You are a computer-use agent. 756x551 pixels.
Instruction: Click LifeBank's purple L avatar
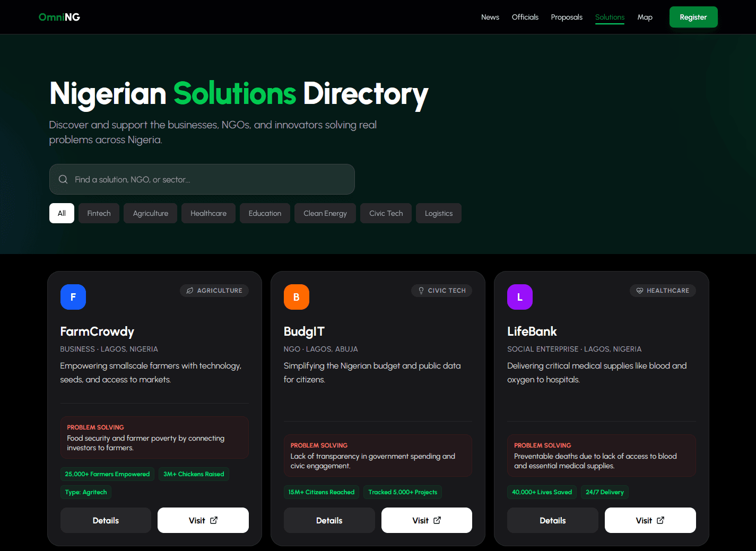520,297
